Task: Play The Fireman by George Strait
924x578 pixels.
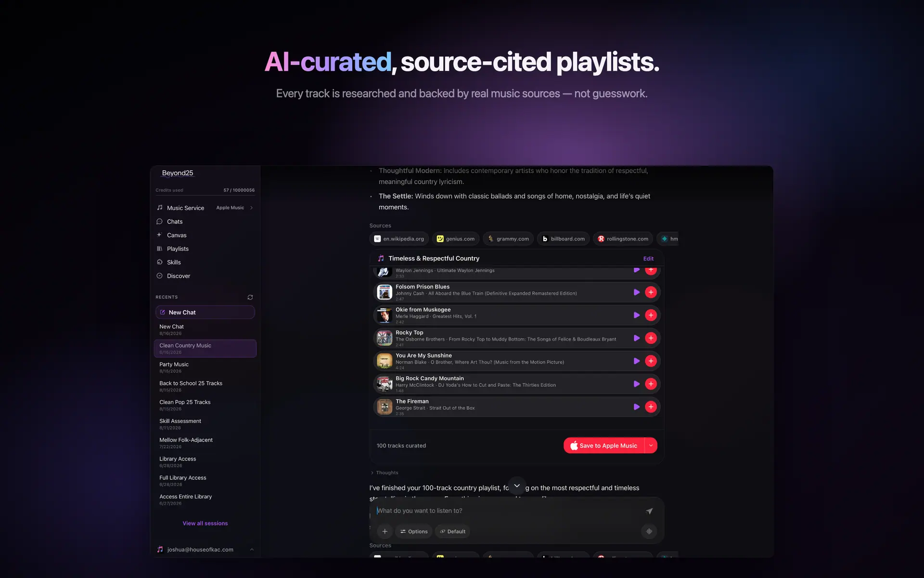Action: click(x=636, y=407)
